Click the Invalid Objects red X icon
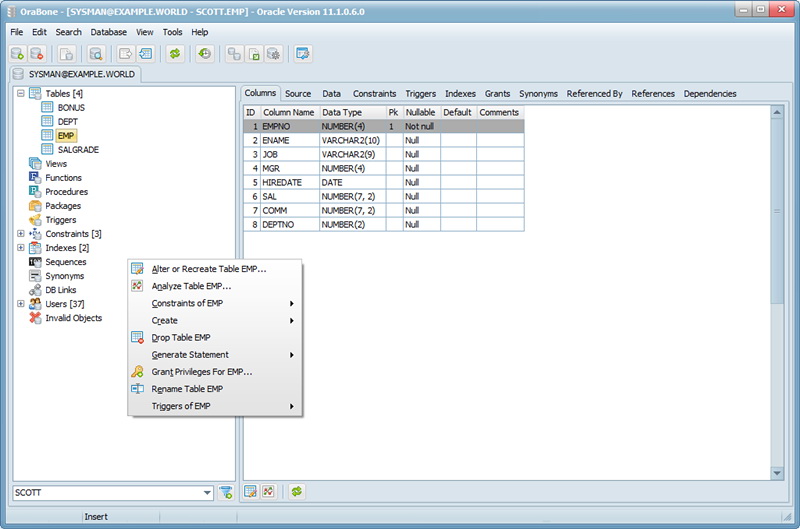 click(x=35, y=318)
